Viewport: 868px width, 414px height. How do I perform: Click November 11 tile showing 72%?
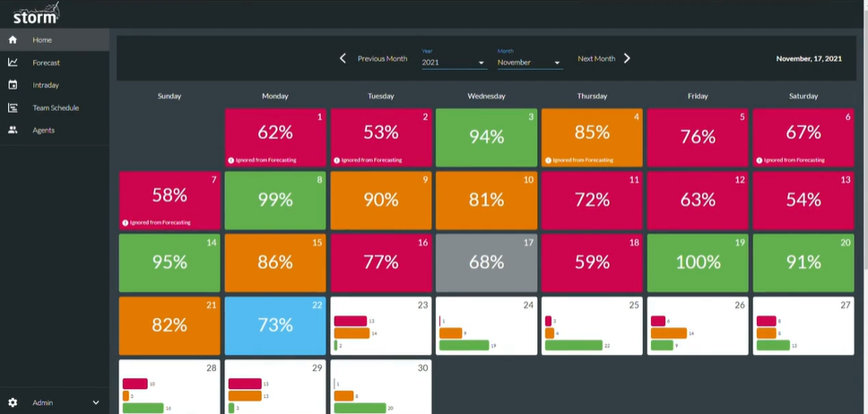click(x=592, y=201)
